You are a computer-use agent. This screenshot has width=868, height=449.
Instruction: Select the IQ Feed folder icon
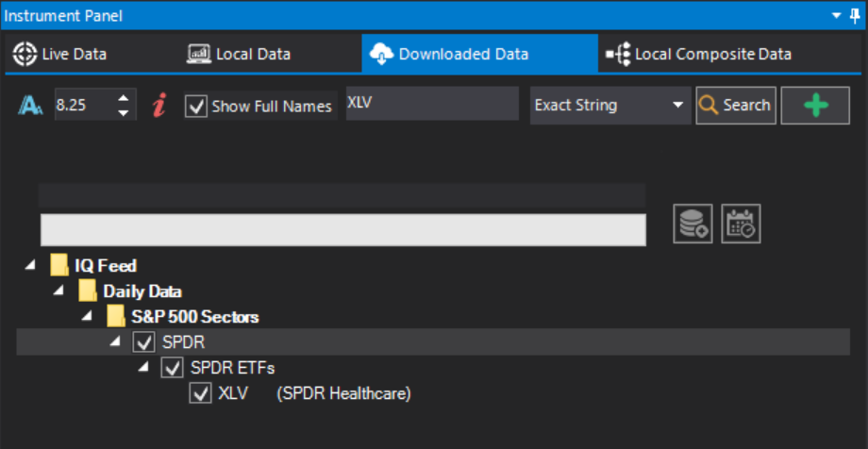click(x=58, y=265)
